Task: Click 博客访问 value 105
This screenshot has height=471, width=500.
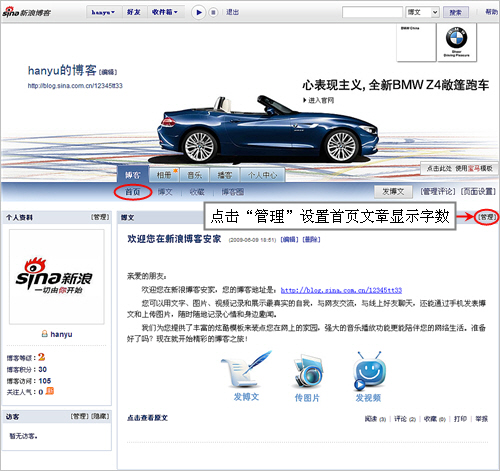Action: [45, 381]
